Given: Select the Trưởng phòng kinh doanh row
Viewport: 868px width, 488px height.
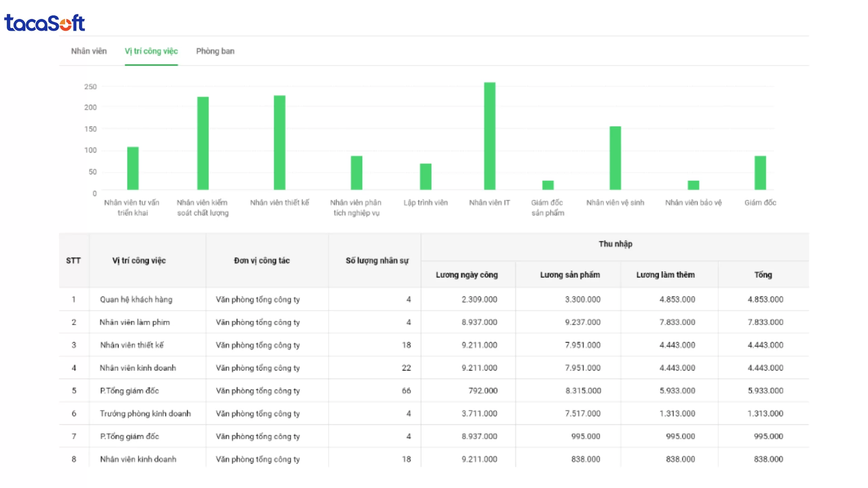Looking at the screenshot, I should pyautogui.click(x=145, y=413).
